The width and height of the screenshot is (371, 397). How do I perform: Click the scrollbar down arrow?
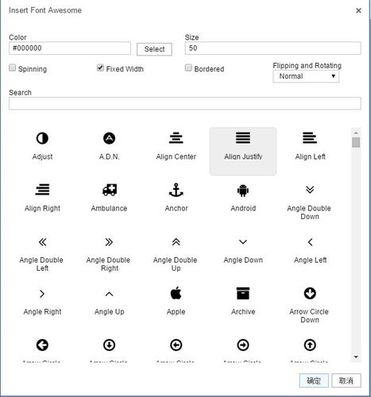[356, 357]
